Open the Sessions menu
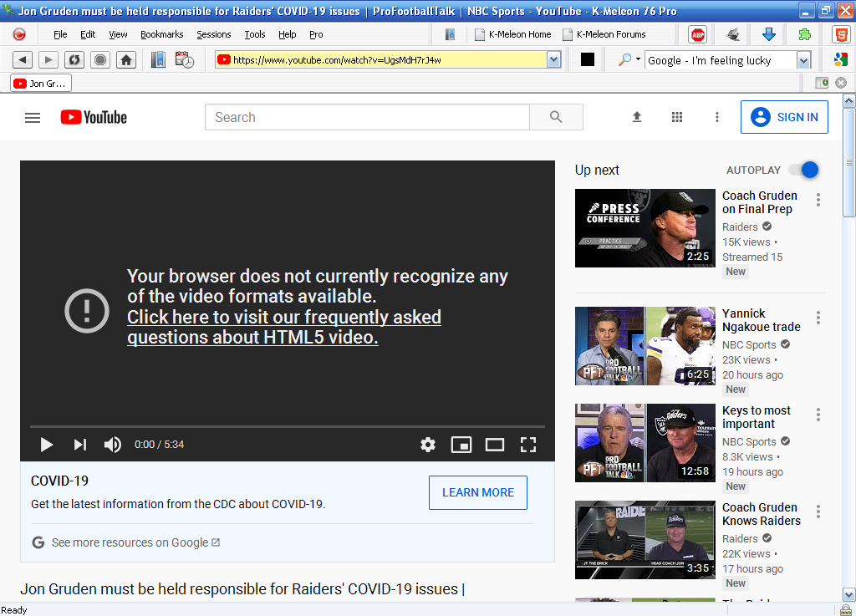 pyautogui.click(x=213, y=34)
